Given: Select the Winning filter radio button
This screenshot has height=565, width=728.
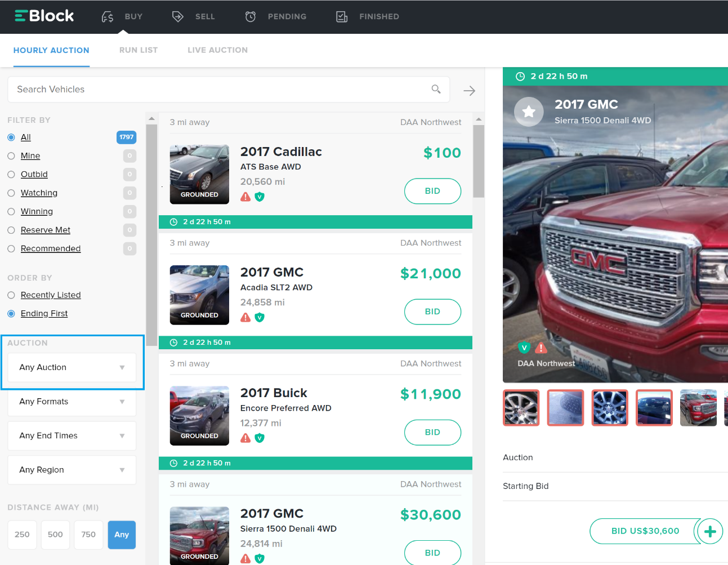Looking at the screenshot, I should 11,212.
